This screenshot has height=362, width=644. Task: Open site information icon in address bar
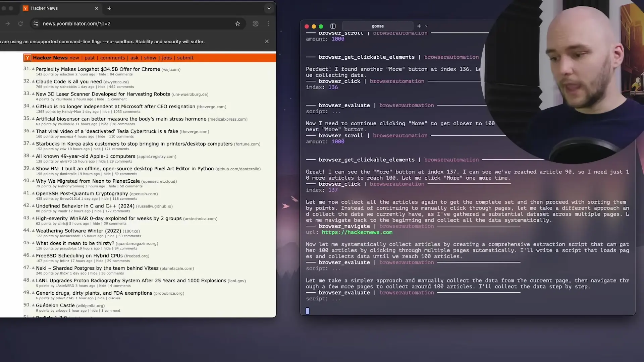pos(36,23)
